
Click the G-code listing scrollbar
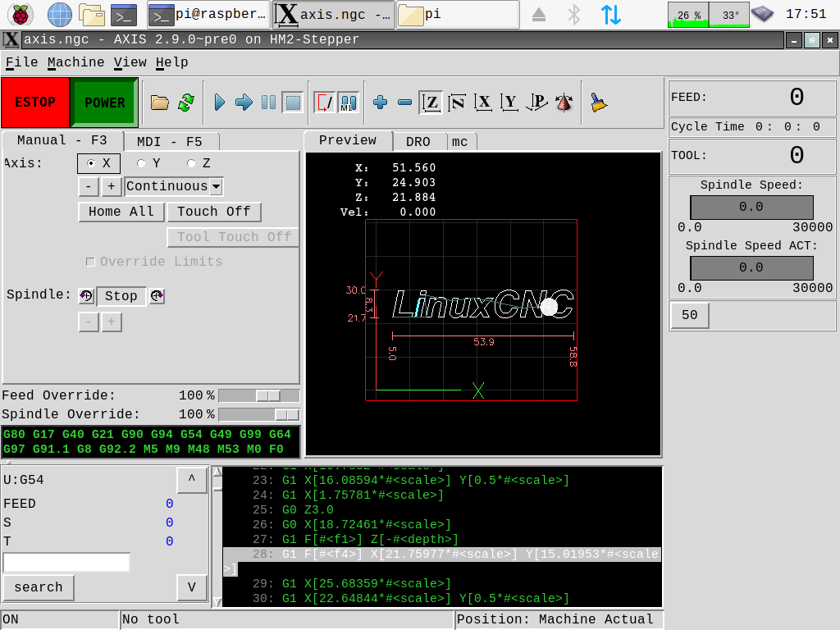pyautogui.click(x=217, y=536)
